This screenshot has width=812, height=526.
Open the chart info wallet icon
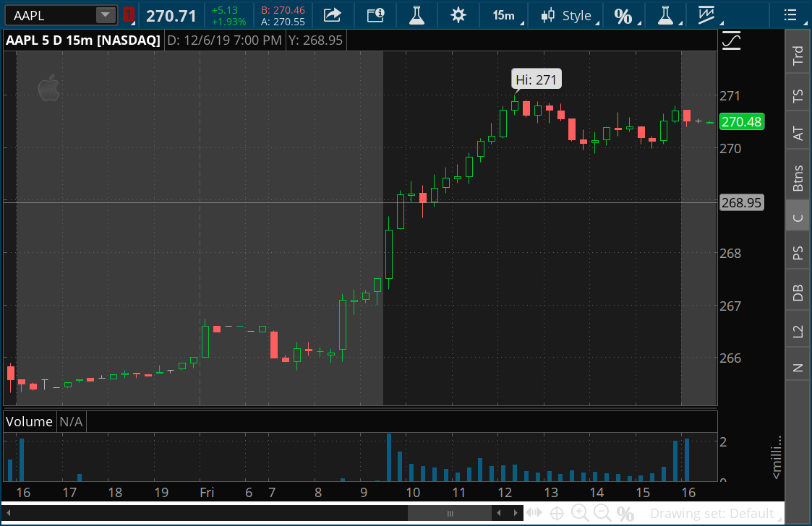[x=375, y=15]
